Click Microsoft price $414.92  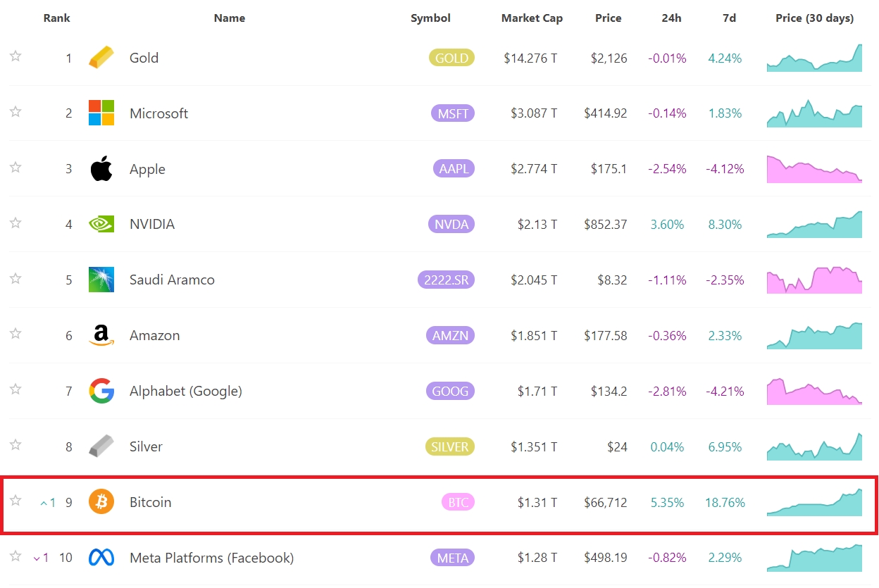click(x=606, y=113)
